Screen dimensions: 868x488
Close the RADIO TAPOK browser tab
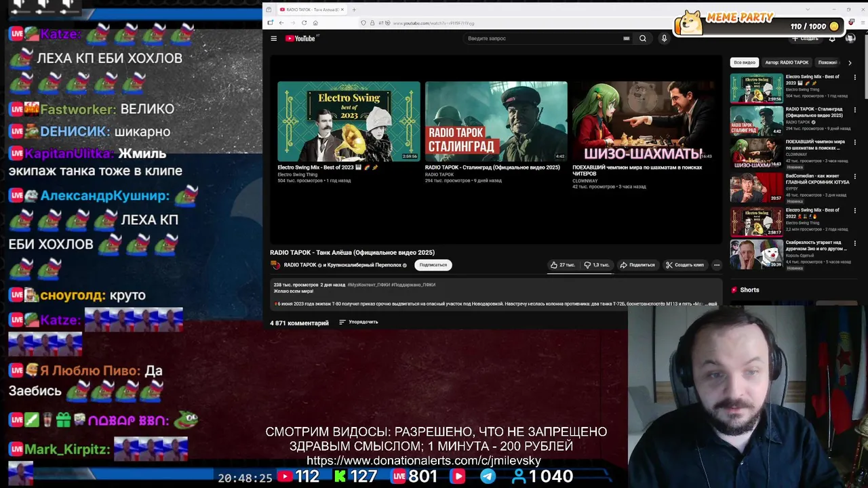point(342,9)
